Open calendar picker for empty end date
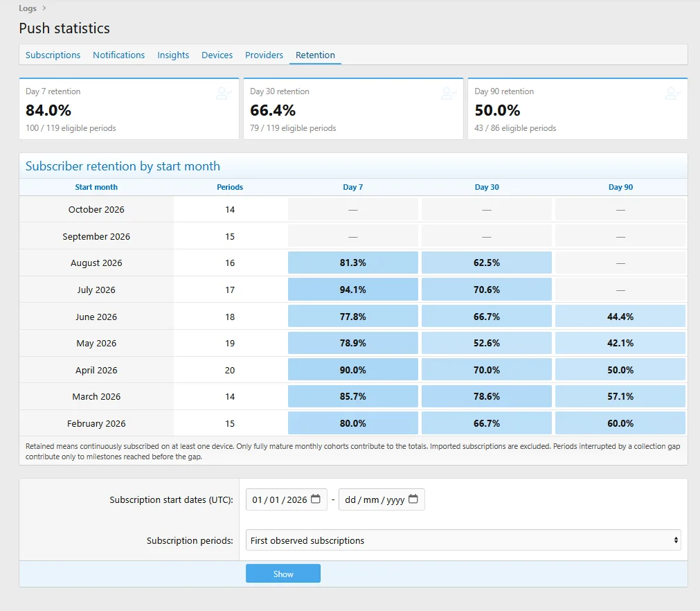Screen dimensions: 700x611 coord(413,499)
